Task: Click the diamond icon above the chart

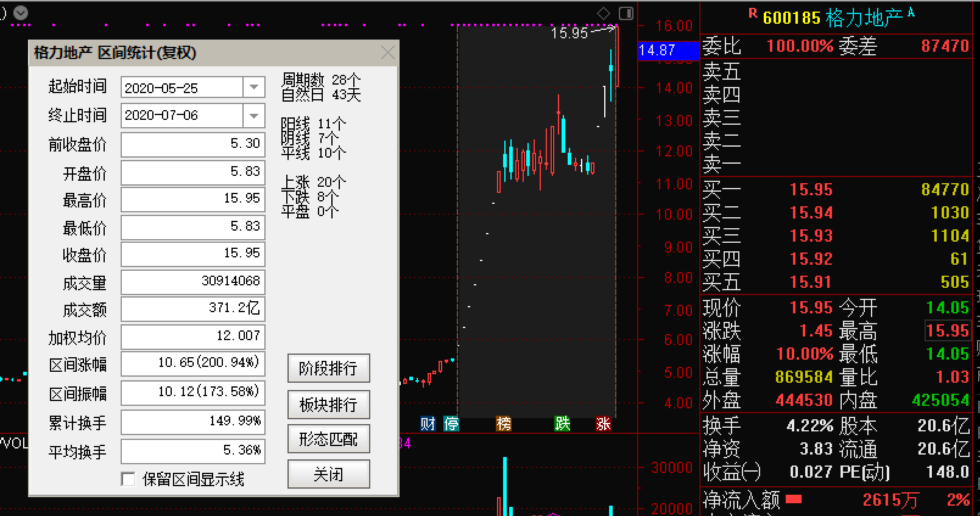Action: click(x=603, y=13)
